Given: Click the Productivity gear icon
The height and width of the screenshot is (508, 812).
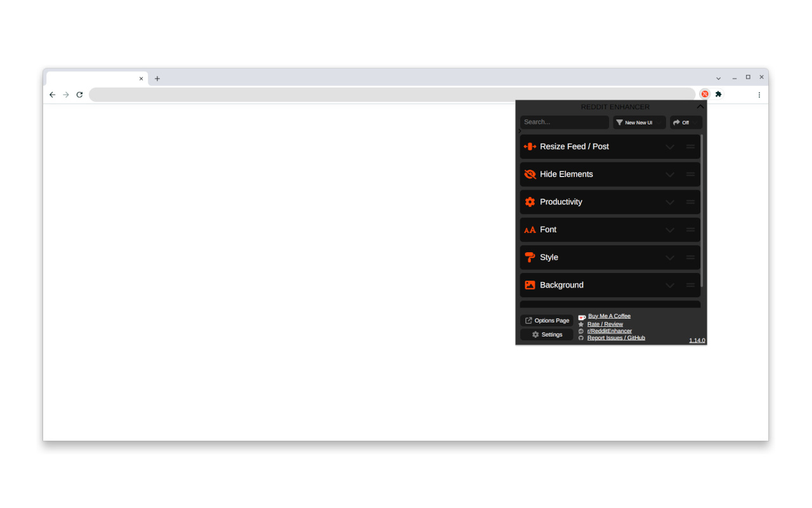Looking at the screenshot, I should click(x=530, y=202).
